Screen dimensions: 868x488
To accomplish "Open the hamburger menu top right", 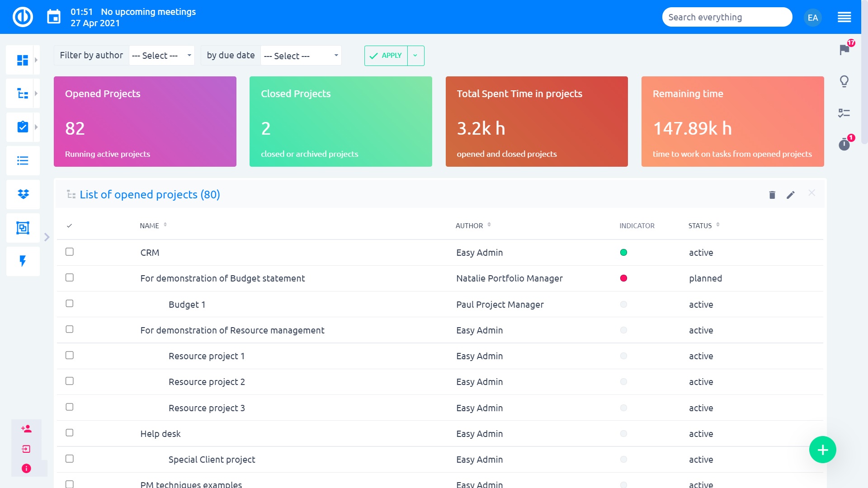I will (844, 17).
